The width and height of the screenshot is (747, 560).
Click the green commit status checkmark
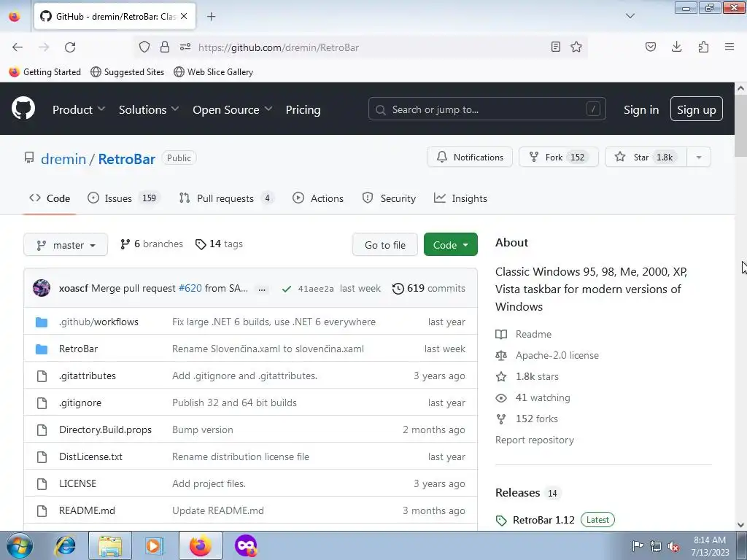[x=286, y=289]
